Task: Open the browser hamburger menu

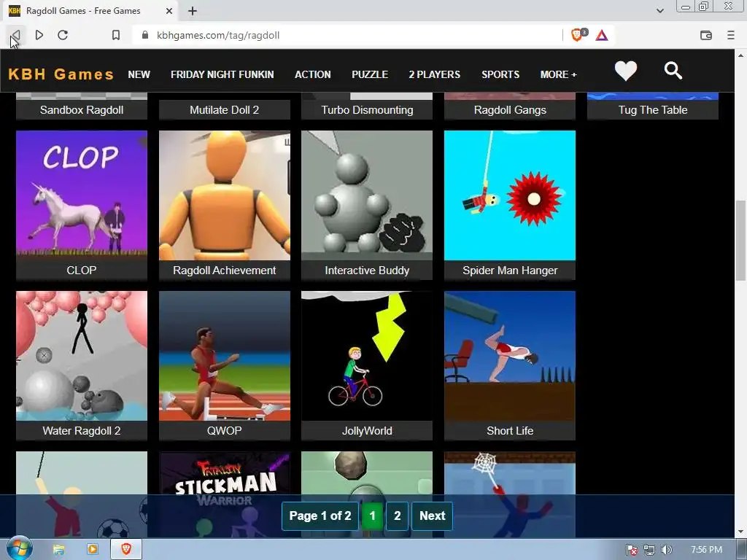Action: click(x=731, y=35)
